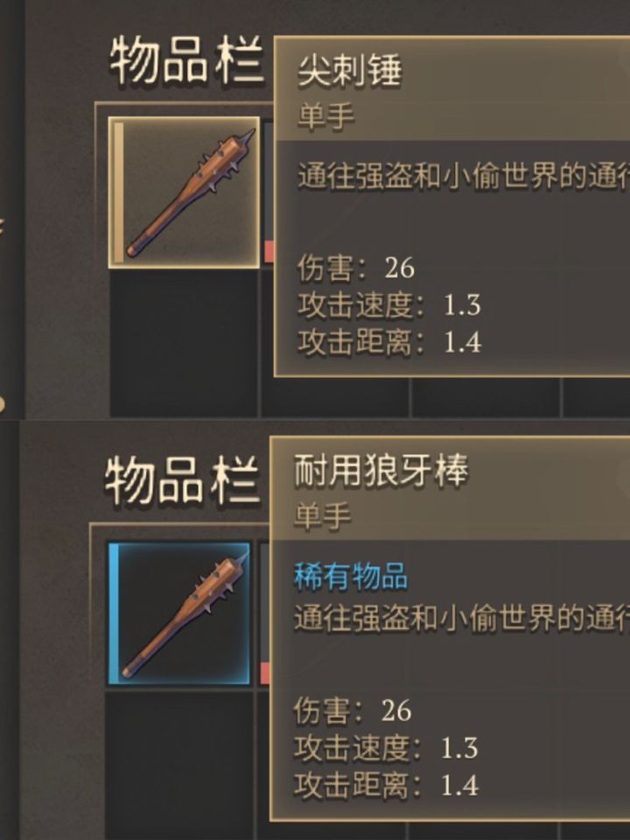Click 攻击距离: 1.4 in the 耐用狼牙棒 tooltip
Viewport: 630px width, 840px height.
click(x=386, y=785)
